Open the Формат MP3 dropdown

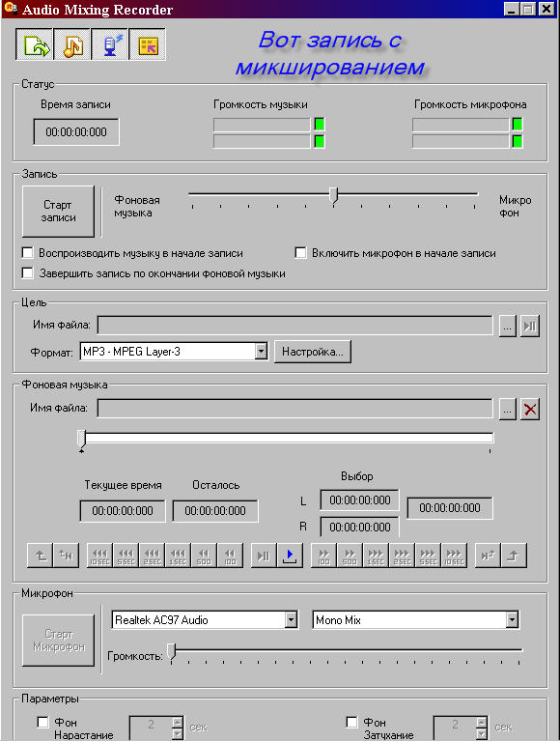click(x=261, y=352)
